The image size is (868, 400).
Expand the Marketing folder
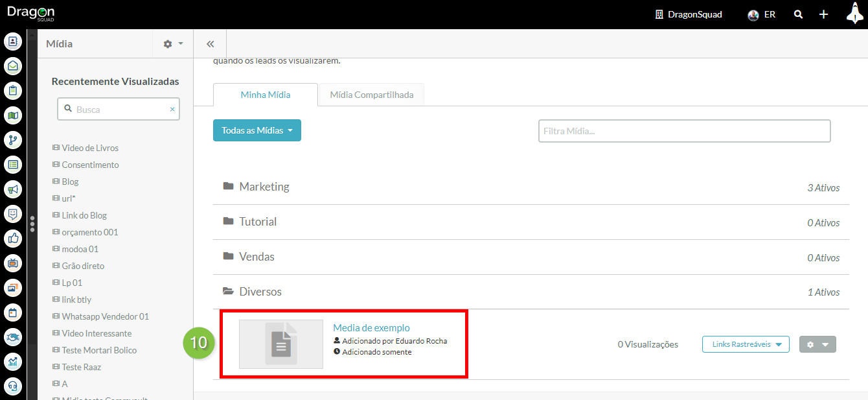tap(264, 187)
